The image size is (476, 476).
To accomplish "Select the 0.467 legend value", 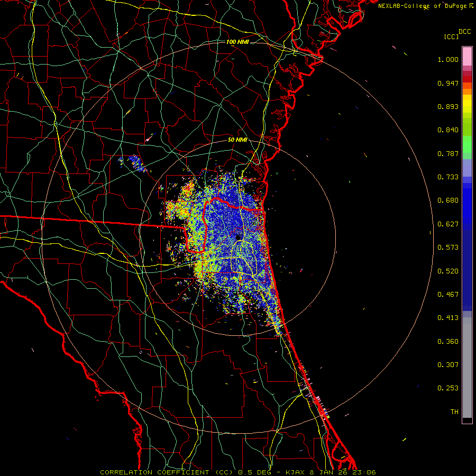I will (448, 295).
